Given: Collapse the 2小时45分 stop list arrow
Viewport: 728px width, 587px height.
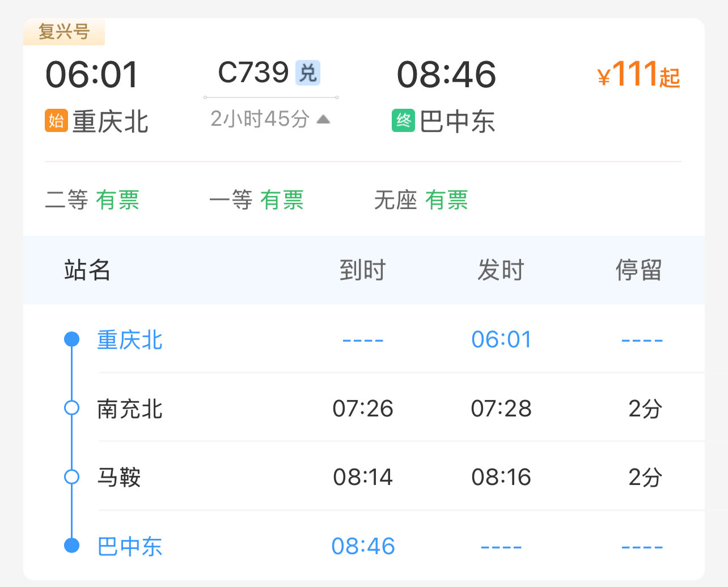Looking at the screenshot, I should [x=323, y=119].
